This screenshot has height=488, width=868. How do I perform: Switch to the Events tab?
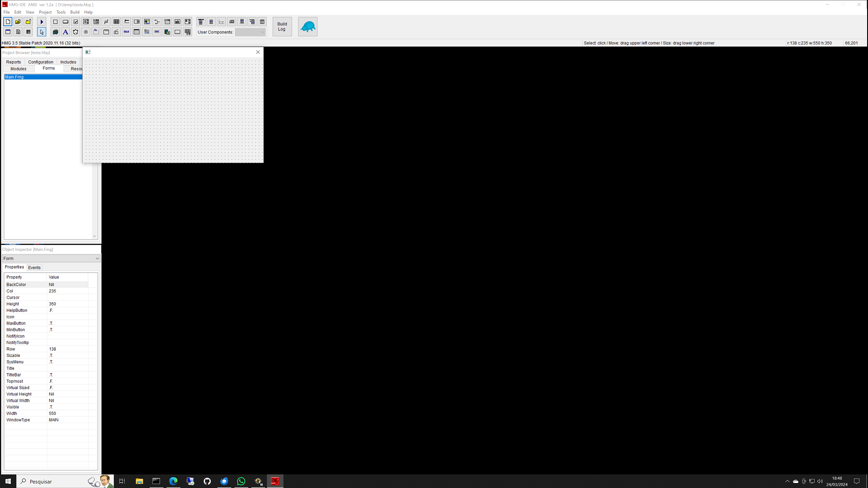(x=34, y=267)
